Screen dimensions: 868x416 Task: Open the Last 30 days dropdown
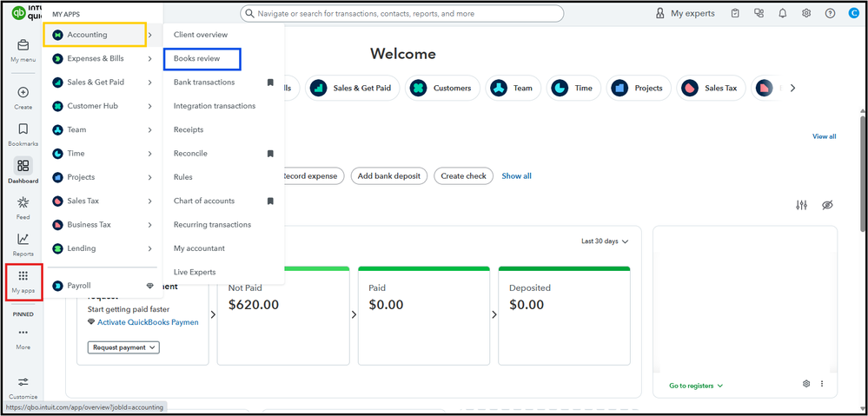point(605,241)
